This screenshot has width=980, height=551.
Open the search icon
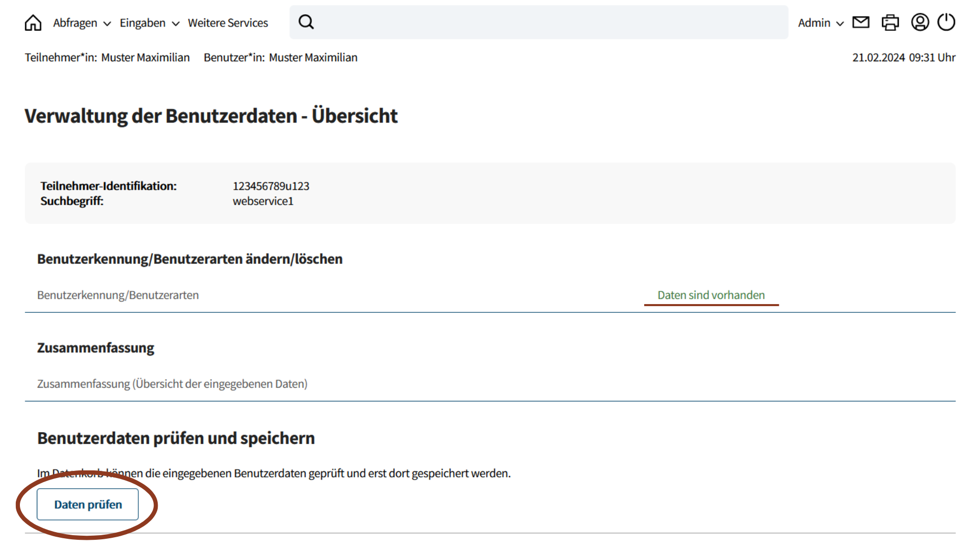306,22
